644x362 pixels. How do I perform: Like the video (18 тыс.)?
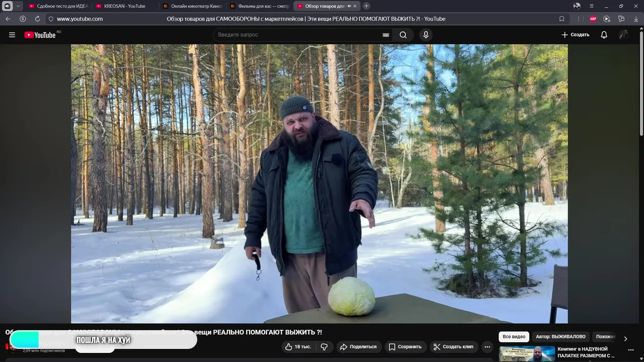298,347
